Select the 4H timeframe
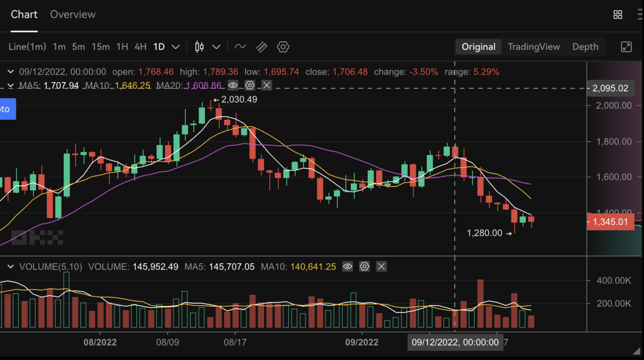The width and height of the screenshot is (644, 360). point(141,47)
